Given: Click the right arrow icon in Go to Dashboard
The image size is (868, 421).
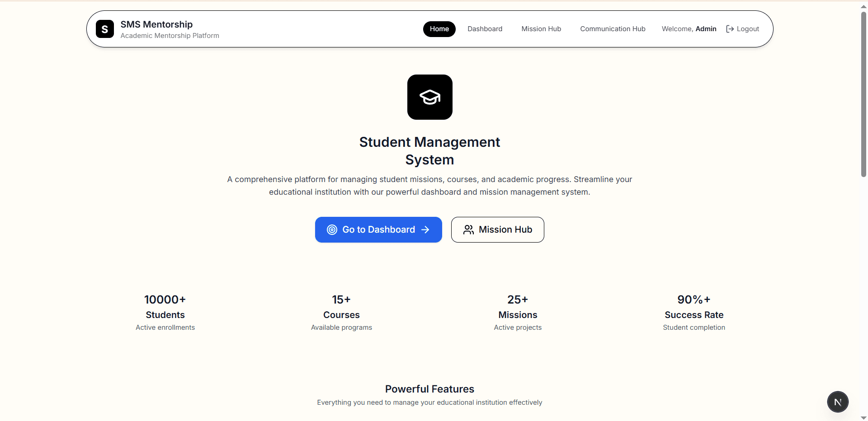Looking at the screenshot, I should pyautogui.click(x=425, y=230).
